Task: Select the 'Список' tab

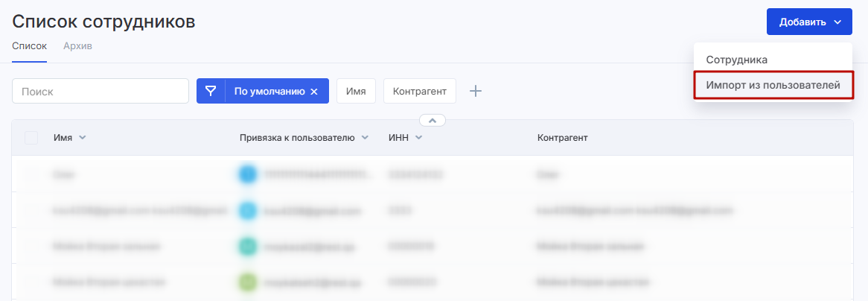Action: point(29,46)
